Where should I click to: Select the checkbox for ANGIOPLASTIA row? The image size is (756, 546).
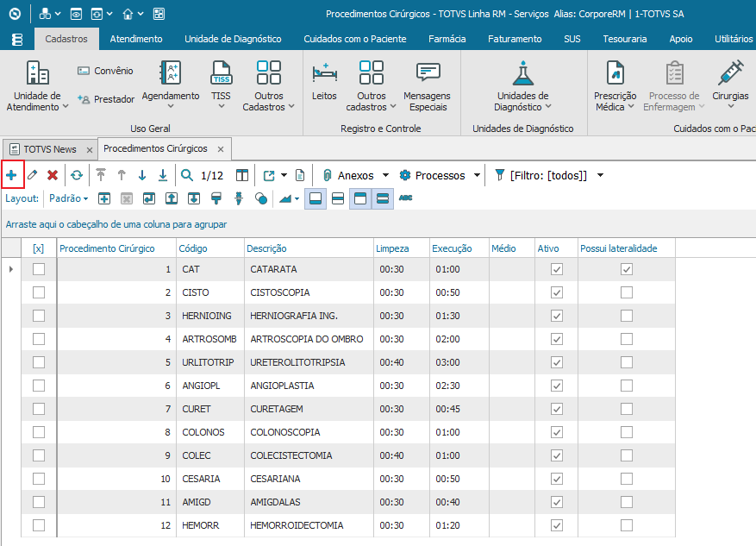coord(39,386)
